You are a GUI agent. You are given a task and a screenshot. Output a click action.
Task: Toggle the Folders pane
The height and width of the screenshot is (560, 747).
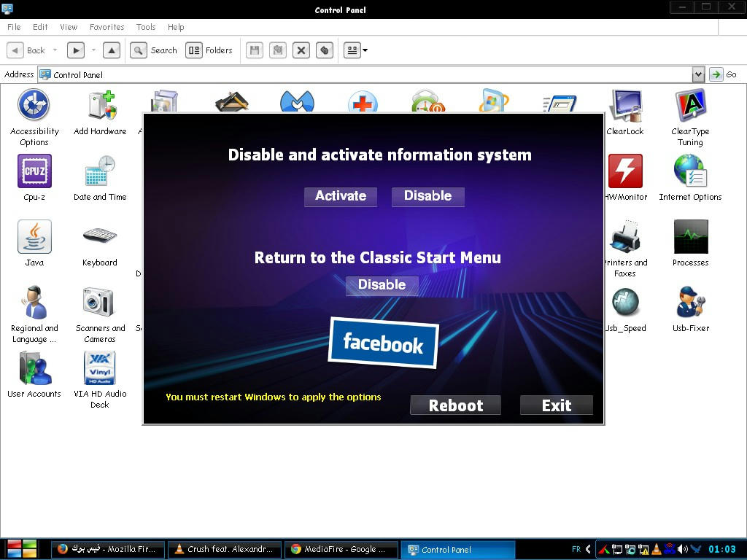(x=209, y=50)
